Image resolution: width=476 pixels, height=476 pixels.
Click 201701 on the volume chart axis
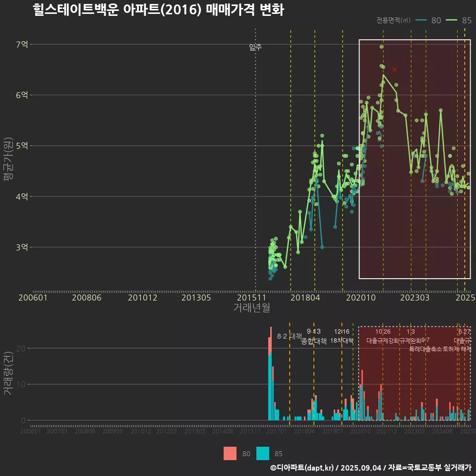[x=276, y=431]
